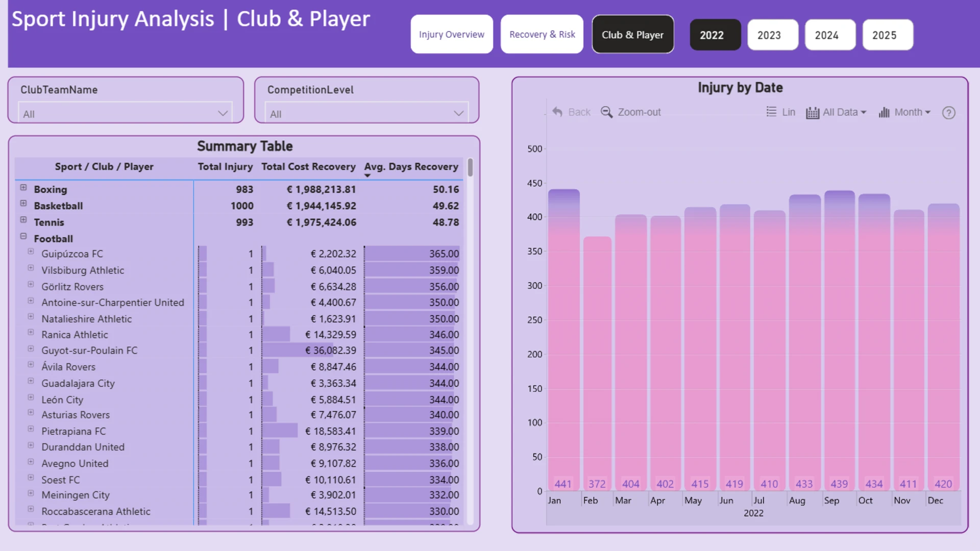Open the ClubTeamName dropdown

tap(125, 113)
